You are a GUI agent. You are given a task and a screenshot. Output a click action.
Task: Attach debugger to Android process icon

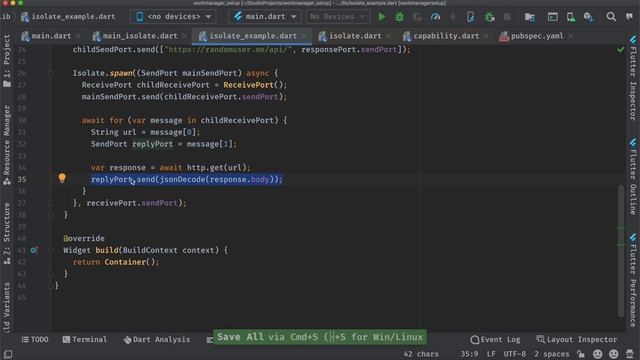point(489,17)
